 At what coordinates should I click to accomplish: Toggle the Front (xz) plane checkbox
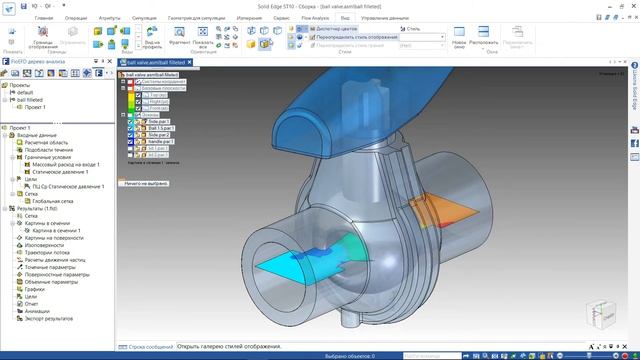[x=138, y=108]
